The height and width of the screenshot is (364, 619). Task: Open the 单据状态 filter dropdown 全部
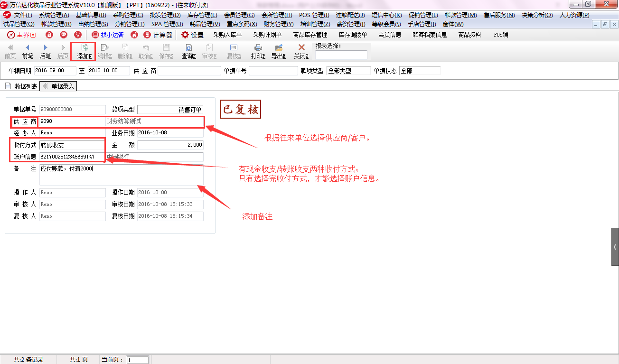(x=420, y=71)
